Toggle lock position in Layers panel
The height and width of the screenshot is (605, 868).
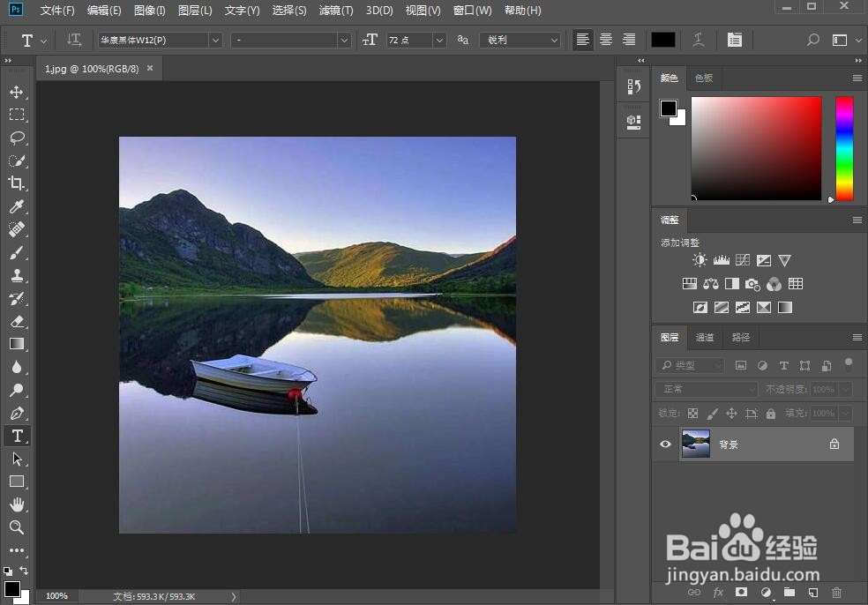point(732,414)
